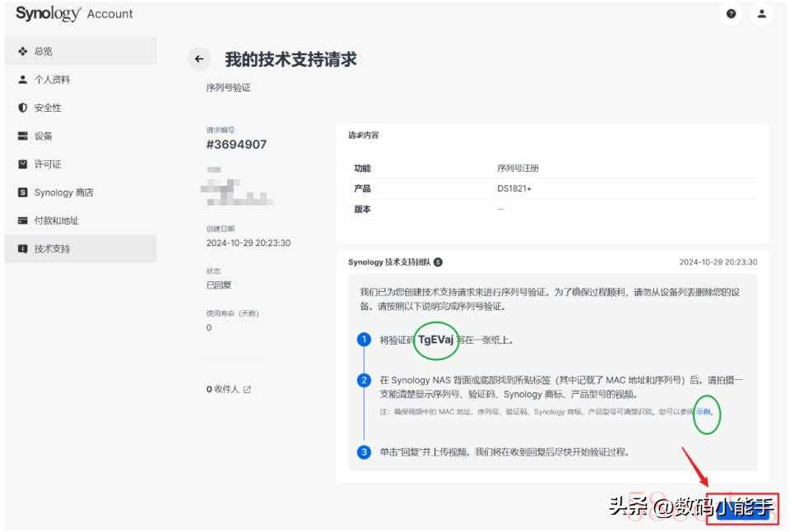Select the request number #3694907
The width and height of the screenshot is (790, 532).
236,145
